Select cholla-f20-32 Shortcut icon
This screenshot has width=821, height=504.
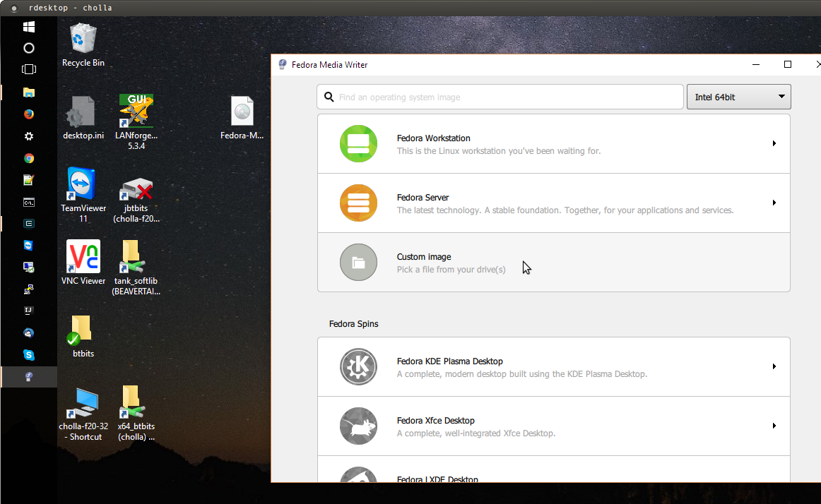83,414
